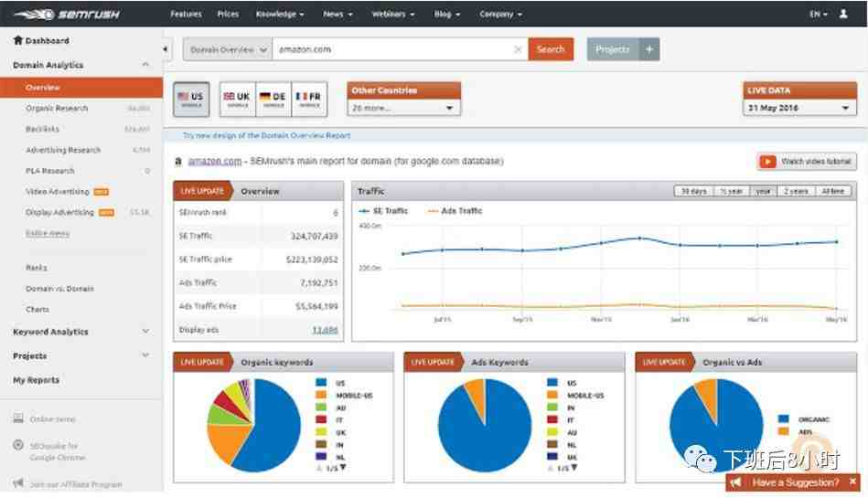Open the user account profile icon

click(843, 14)
